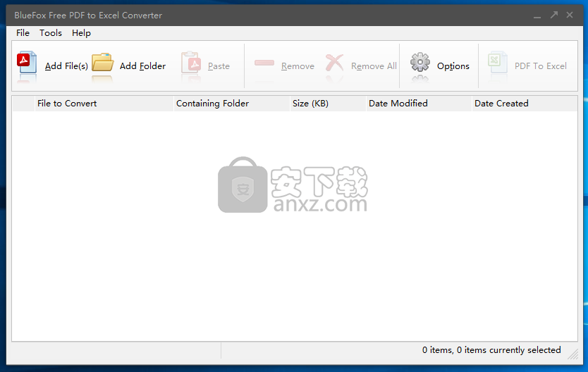The height and width of the screenshot is (372, 588).
Task: Click the PDF To Excel spreadsheet icon
Action: 497,62
